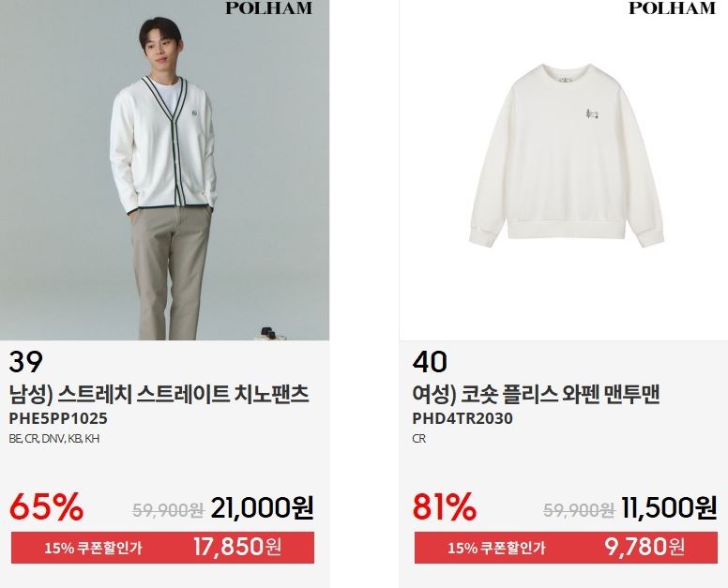Image resolution: width=728 pixels, height=588 pixels.
Task: Click the BE, CR, DNV, KB, KH color options
Action: click(x=53, y=439)
